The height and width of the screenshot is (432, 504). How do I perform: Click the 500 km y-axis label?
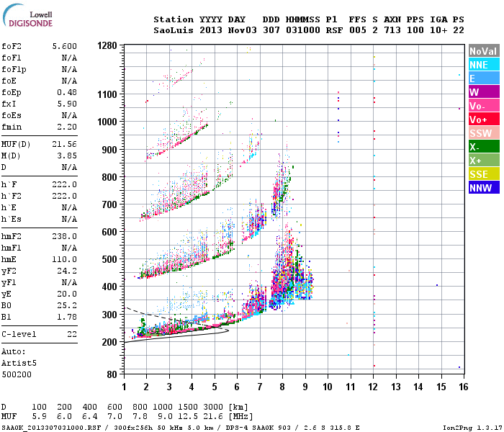[109, 259]
